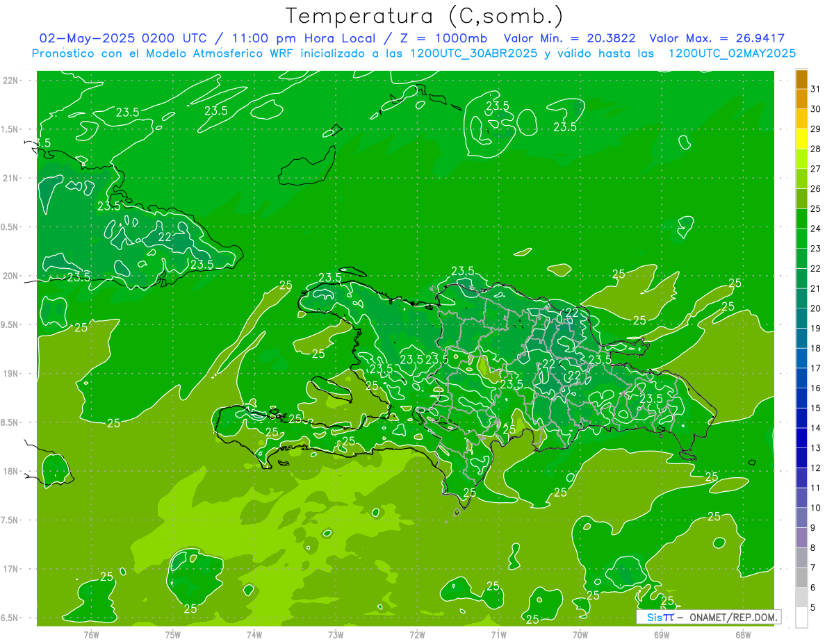Click the color scale value "28"
Viewport: 834px width, 644px height.
coord(815,149)
